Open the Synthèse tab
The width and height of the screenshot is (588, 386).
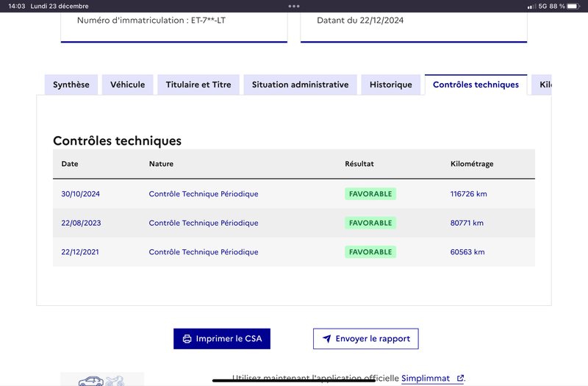(71, 85)
